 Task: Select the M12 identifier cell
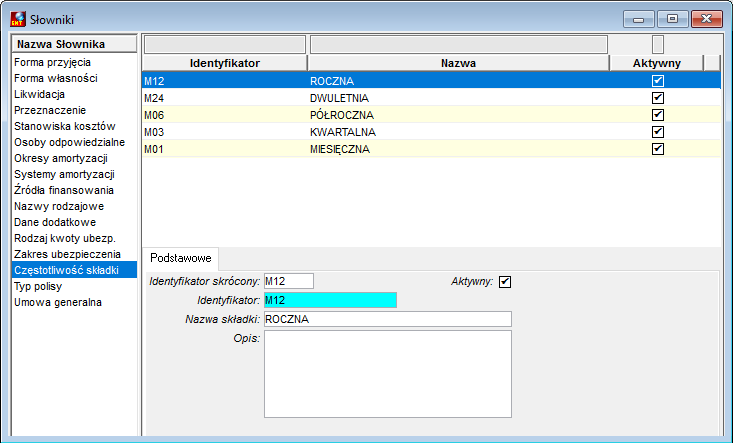225,81
